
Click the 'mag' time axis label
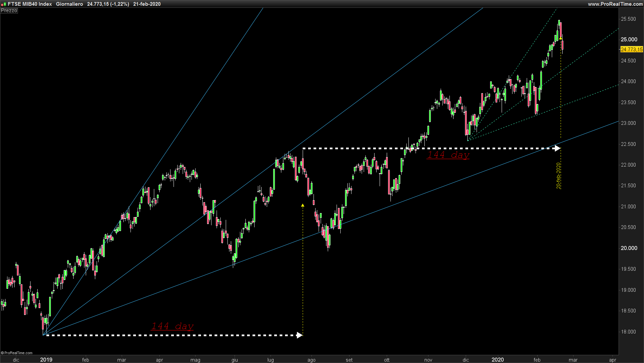pyautogui.click(x=196, y=360)
